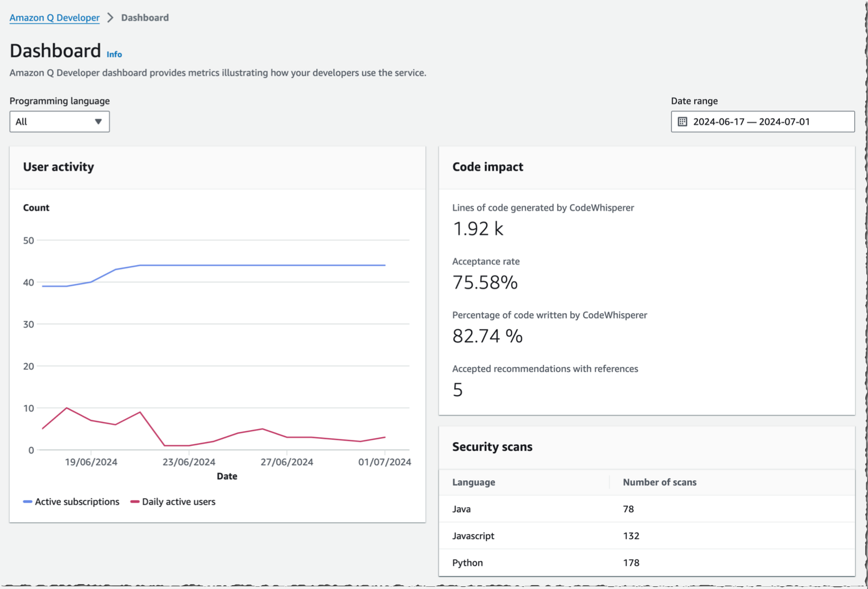Expand the Programming language dropdown

(x=59, y=121)
